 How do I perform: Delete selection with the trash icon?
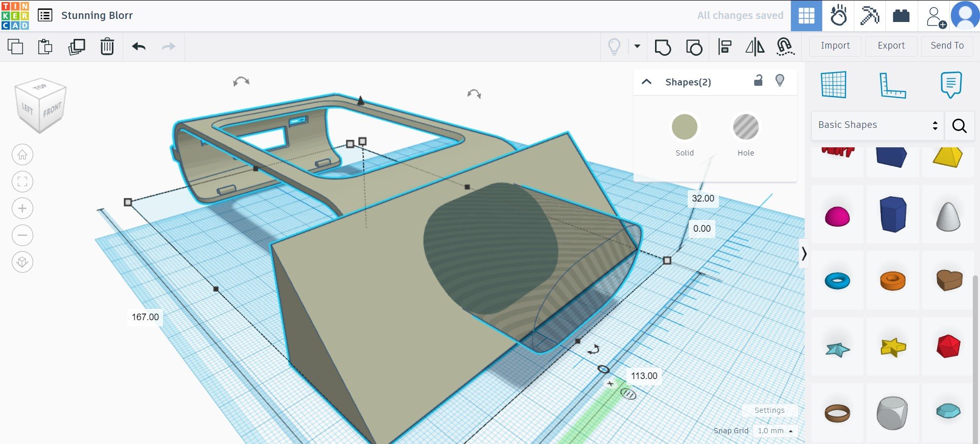pos(107,47)
